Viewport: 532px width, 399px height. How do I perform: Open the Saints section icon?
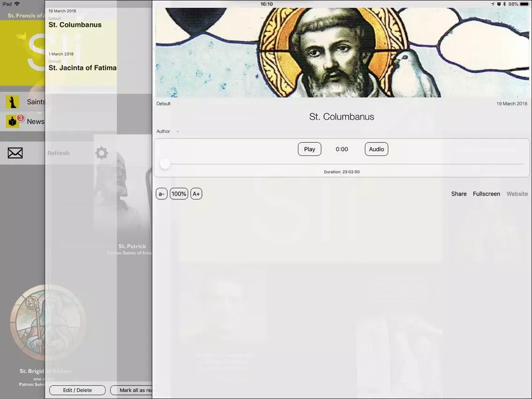tap(13, 102)
